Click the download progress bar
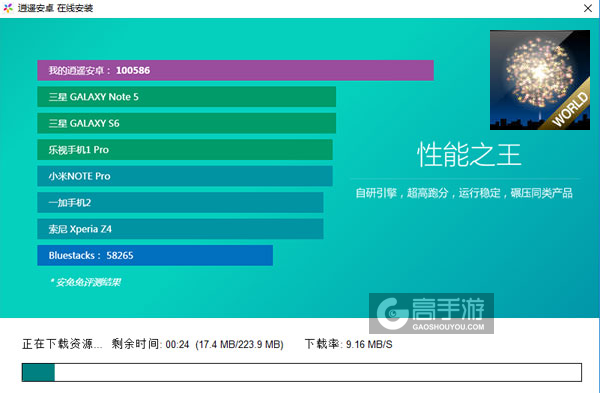This screenshot has height=393, width=600. [302, 372]
